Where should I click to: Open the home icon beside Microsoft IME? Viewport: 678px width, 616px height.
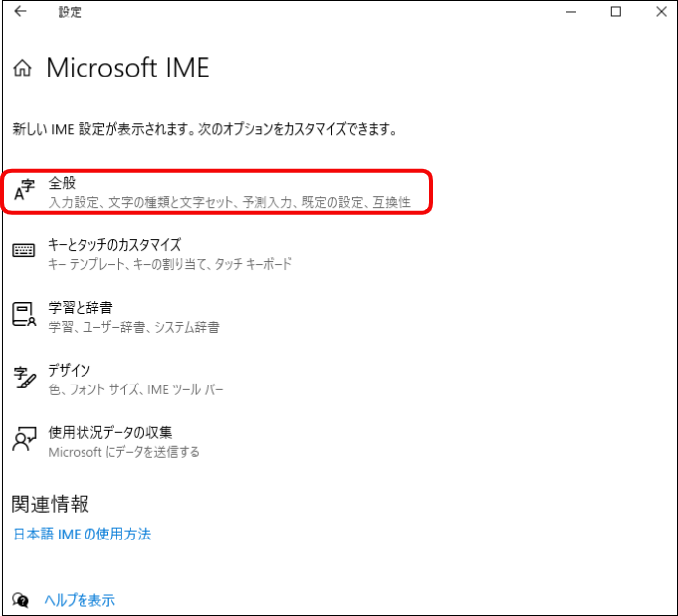(x=22, y=68)
